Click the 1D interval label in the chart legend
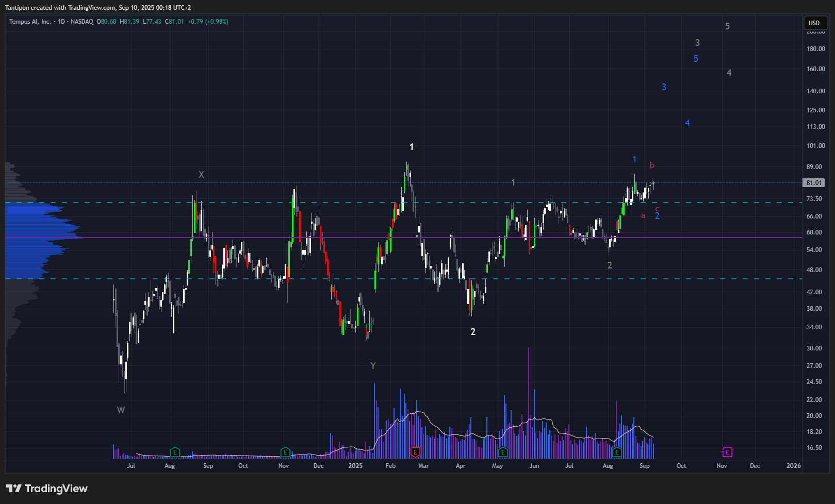835x504 pixels. [x=61, y=22]
